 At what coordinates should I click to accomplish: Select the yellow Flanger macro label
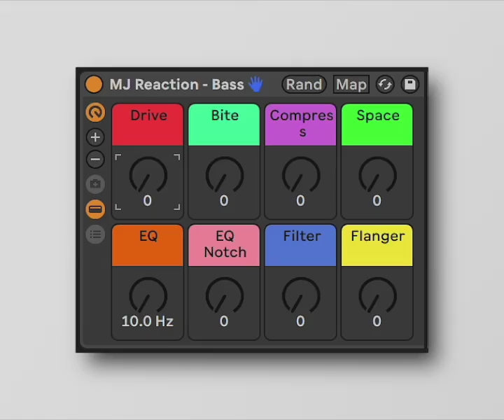pos(377,246)
